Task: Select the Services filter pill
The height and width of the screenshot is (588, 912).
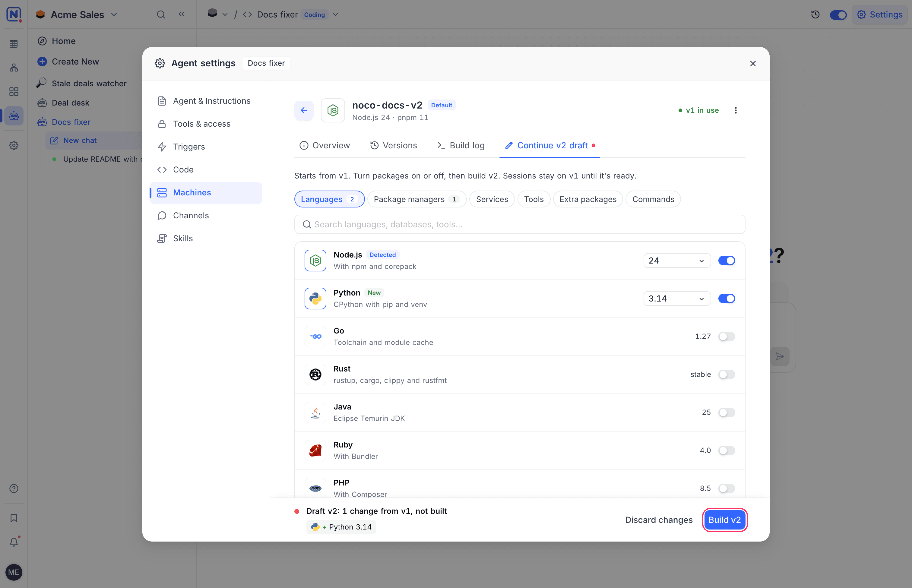Action: pos(492,199)
